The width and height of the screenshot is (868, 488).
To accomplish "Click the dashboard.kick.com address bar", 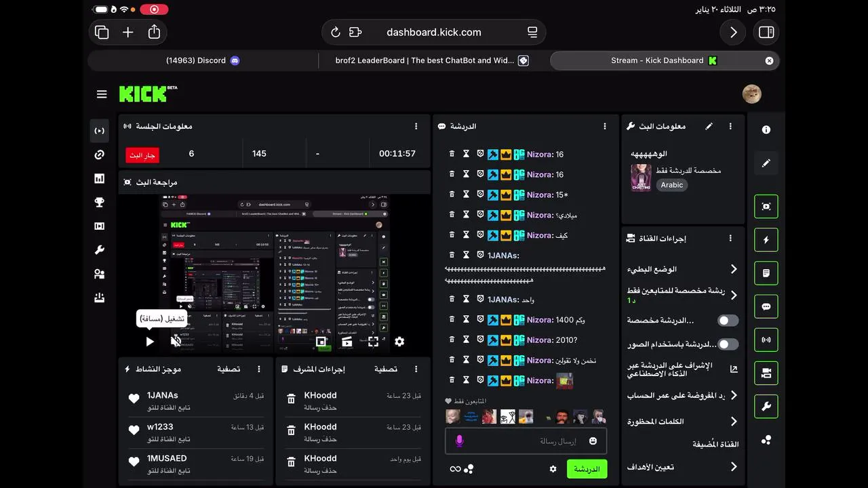I will click(x=434, y=32).
